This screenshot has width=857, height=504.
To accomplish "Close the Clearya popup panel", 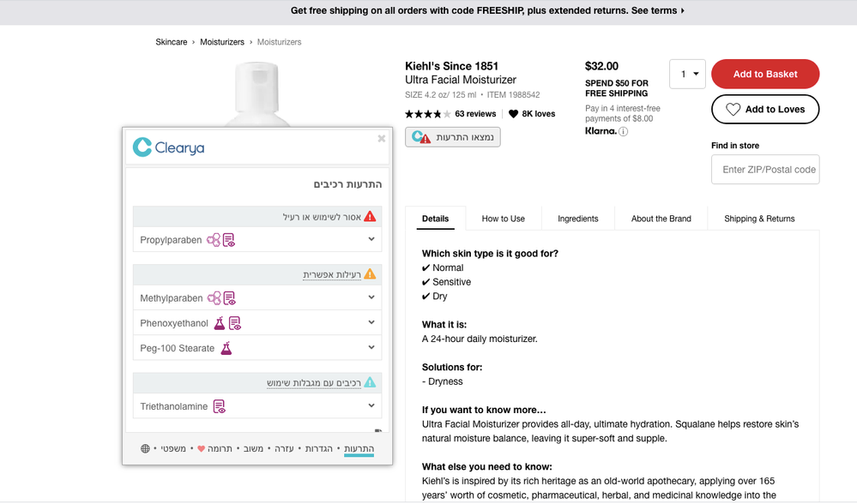I will point(382,138).
